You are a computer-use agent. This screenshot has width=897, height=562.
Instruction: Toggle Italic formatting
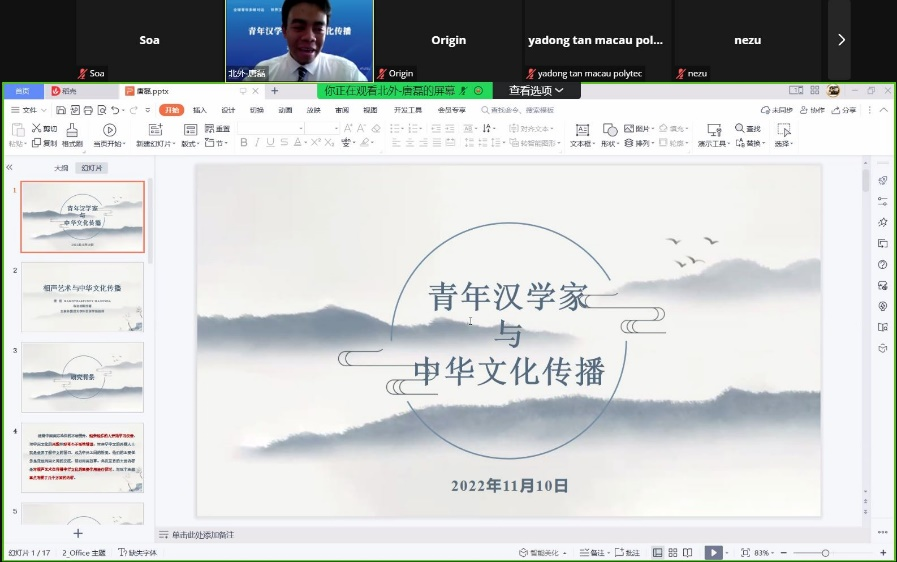pyautogui.click(x=257, y=143)
